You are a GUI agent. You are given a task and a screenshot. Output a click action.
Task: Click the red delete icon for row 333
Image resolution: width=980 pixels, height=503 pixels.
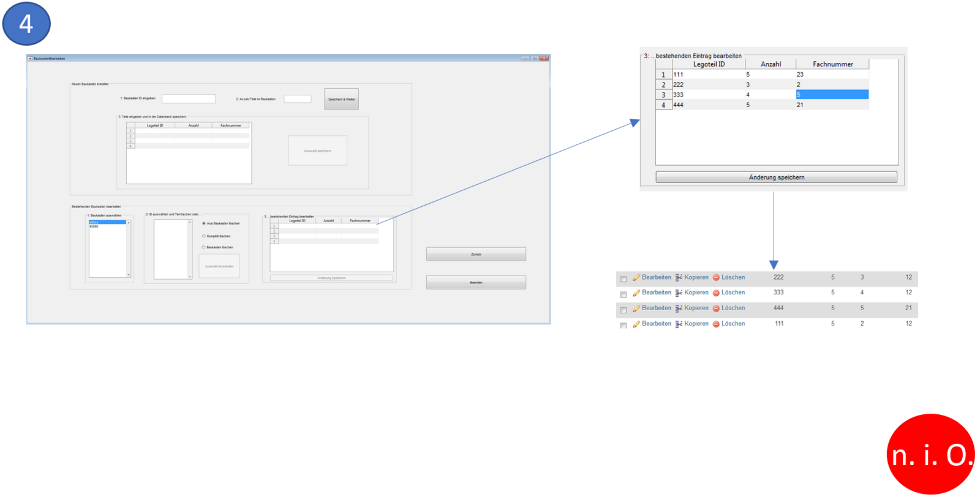(x=716, y=293)
